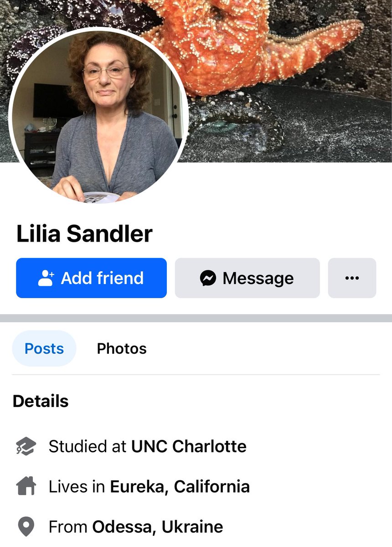Click the Lilia Sandler profile name
Screen dimensions: 392x547
84,234
